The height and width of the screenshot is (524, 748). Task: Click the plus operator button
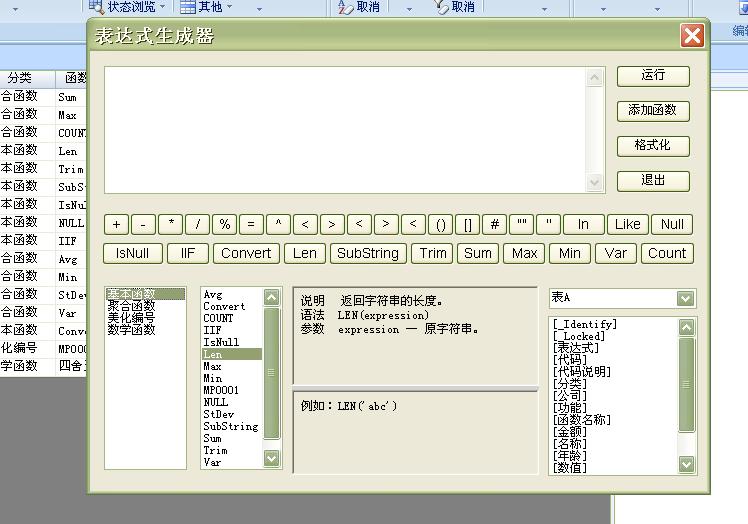117,225
